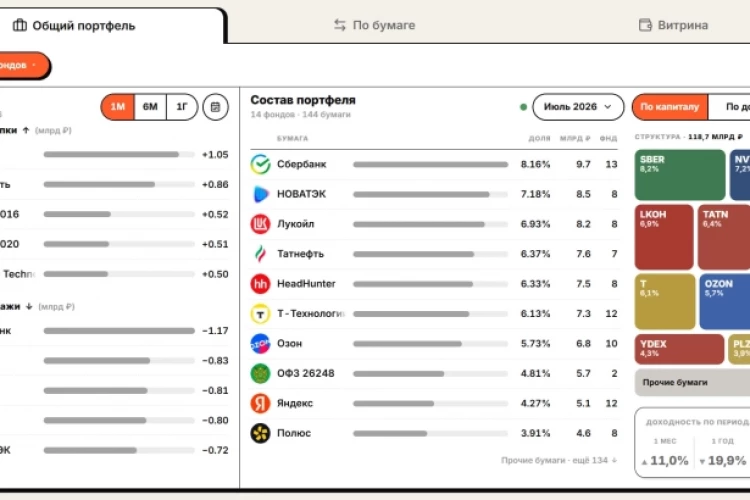The image size is (750, 500).
Task: Click the TATN treemap tile
Action: coord(724,237)
